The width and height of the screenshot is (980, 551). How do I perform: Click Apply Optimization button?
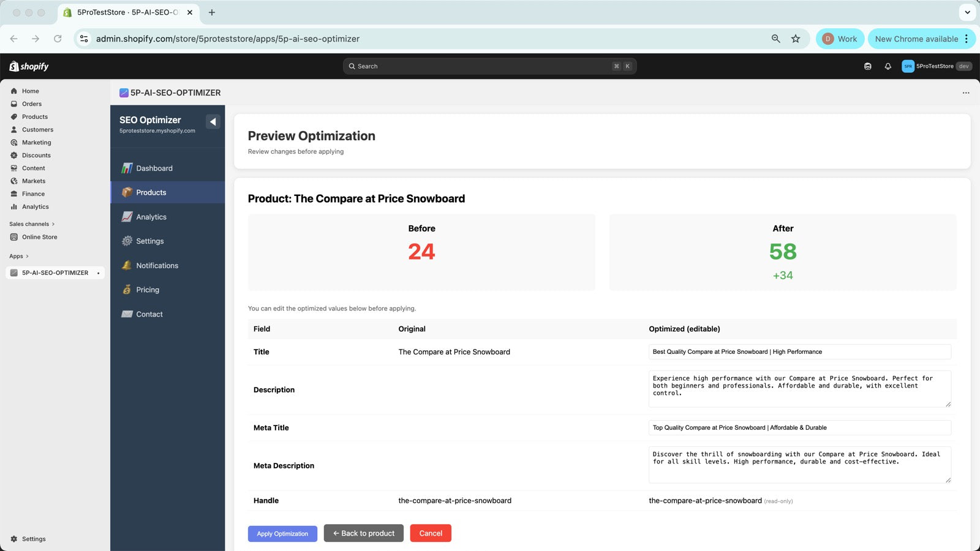(x=282, y=534)
